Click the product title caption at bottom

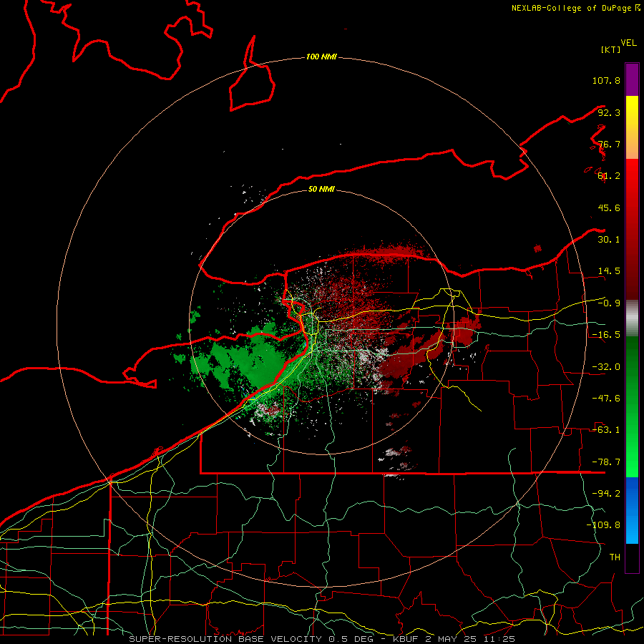pos(322,639)
